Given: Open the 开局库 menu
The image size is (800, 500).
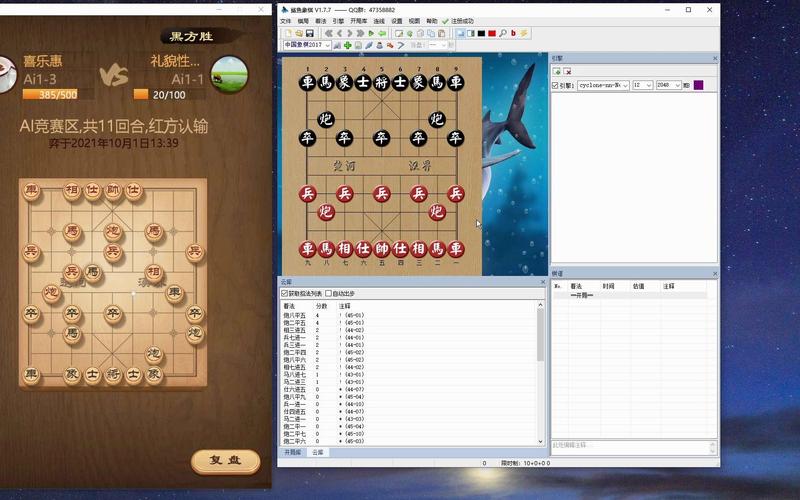Looking at the screenshot, I should (x=358, y=21).
